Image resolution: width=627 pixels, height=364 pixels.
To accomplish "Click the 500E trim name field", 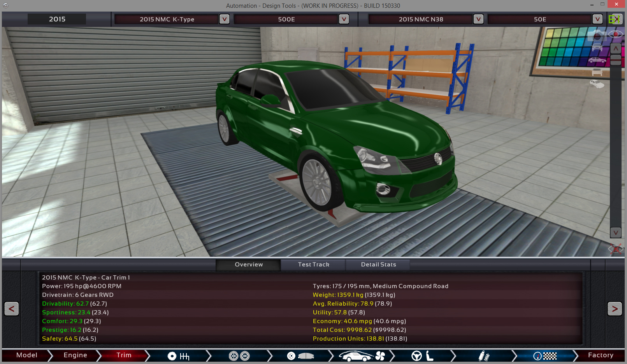I will (286, 19).
